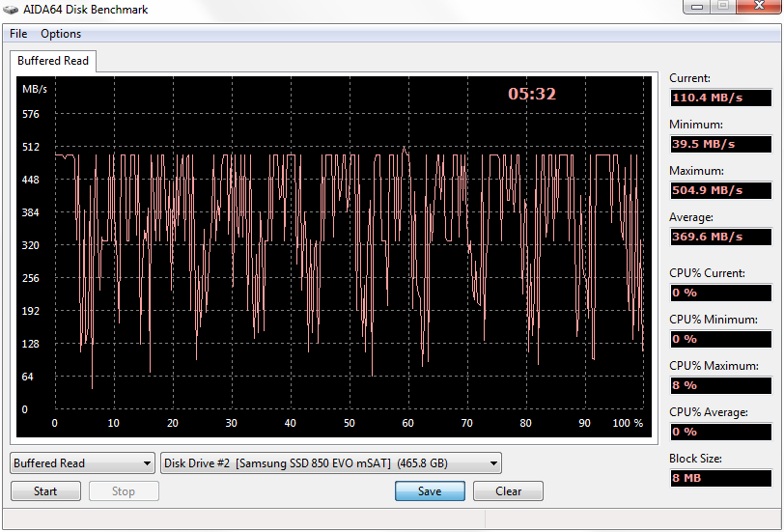Select the Maximum value 504.9 MB/s
The width and height of the screenshot is (784, 532).
721,190
